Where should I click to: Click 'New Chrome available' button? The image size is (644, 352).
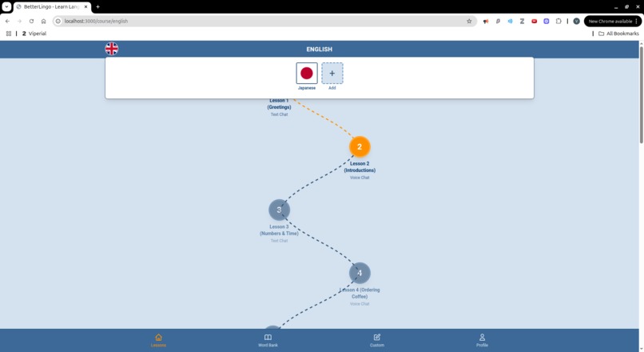point(612,21)
